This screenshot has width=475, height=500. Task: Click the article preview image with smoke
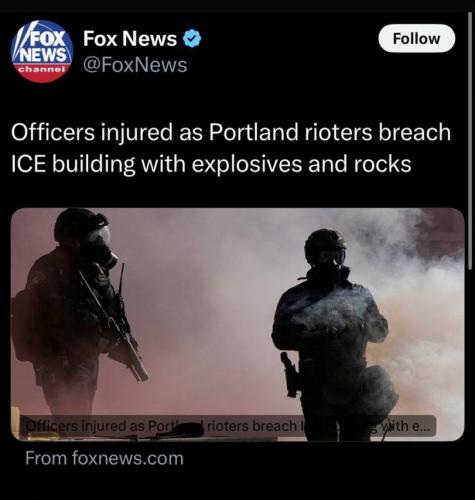pos(238,324)
